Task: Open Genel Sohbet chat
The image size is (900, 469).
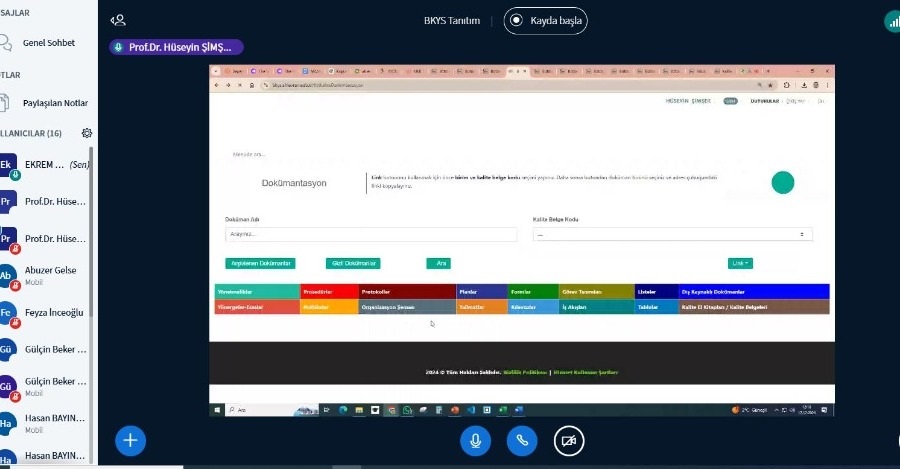Action: 49,43
